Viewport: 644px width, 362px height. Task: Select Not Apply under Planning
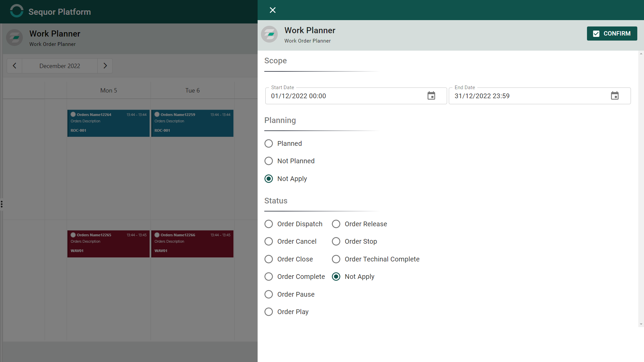click(269, 179)
